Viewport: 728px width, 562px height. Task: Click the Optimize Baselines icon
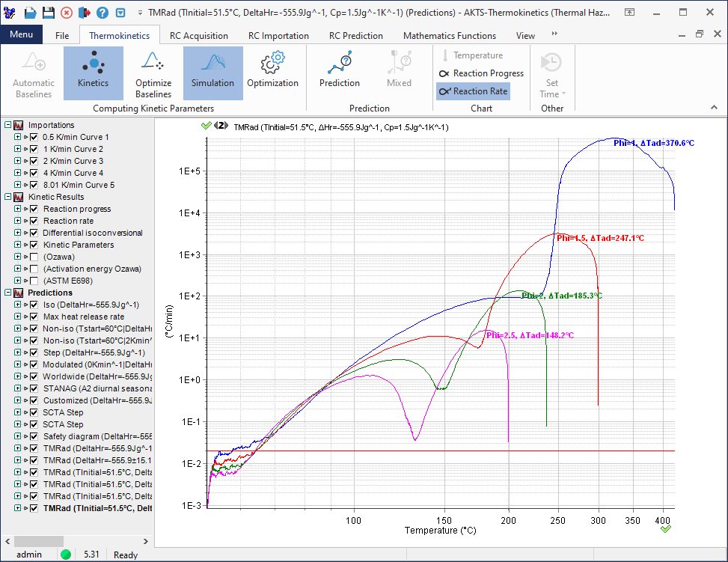153,73
